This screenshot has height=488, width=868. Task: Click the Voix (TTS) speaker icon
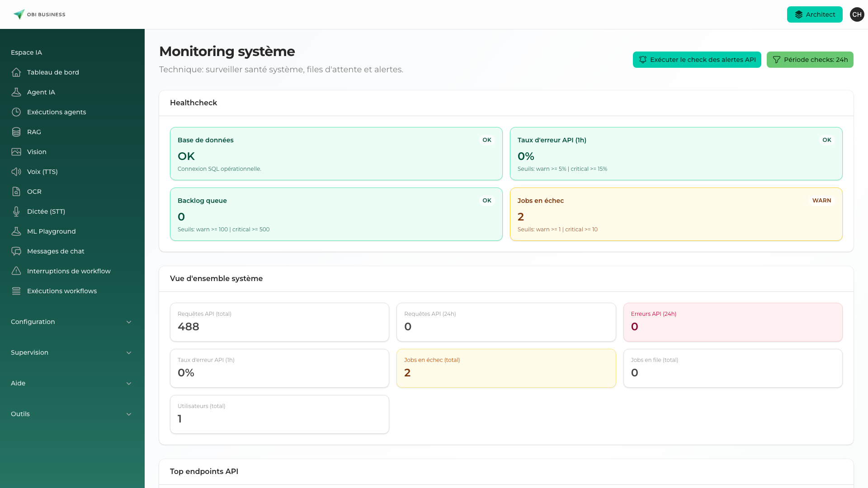tap(16, 172)
